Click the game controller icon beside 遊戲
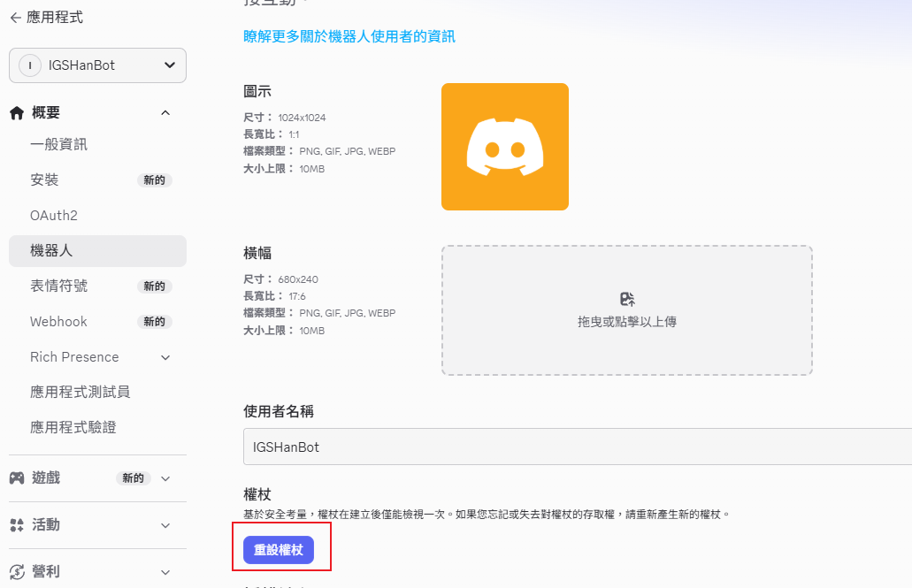Image resolution: width=912 pixels, height=588 pixels. [17, 478]
